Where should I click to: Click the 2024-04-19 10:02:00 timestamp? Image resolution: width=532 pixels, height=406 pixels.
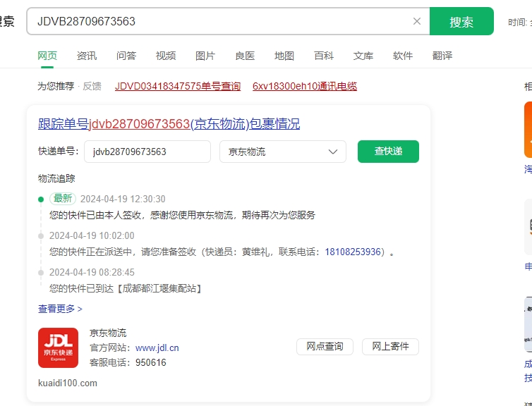(x=92, y=235)
